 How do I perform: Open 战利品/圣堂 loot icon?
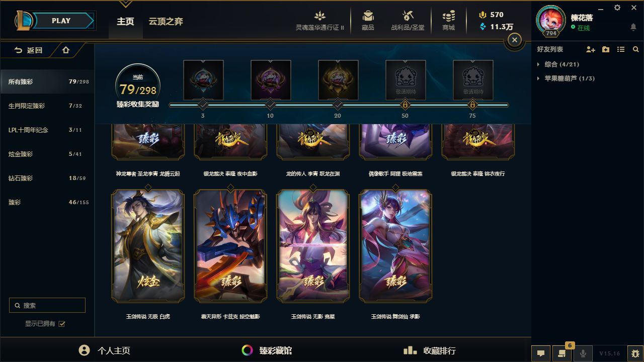[408, 16]
